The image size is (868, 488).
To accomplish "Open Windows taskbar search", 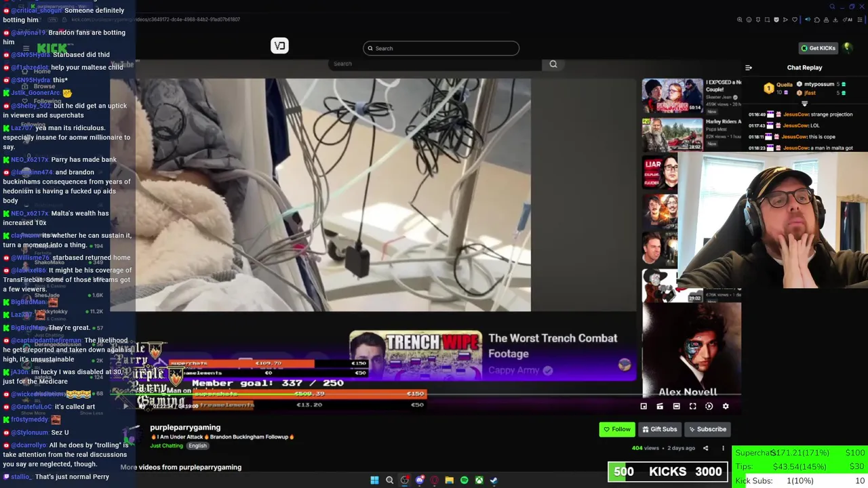I will point(389,480).
